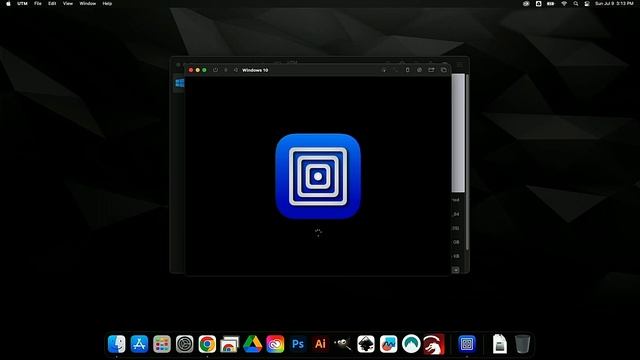This screenshot has height=360, width=640.
Task: Open the Help menu
Action: (x=107, y=4)
